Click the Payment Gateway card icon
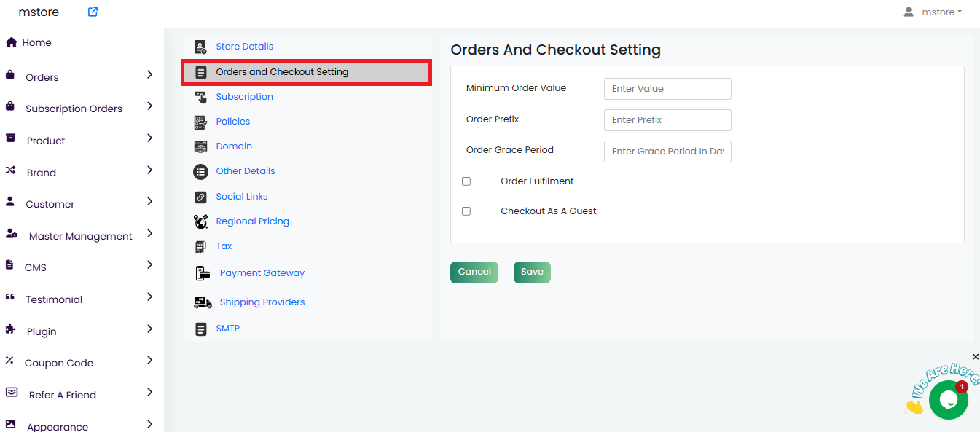 [203, 273]
